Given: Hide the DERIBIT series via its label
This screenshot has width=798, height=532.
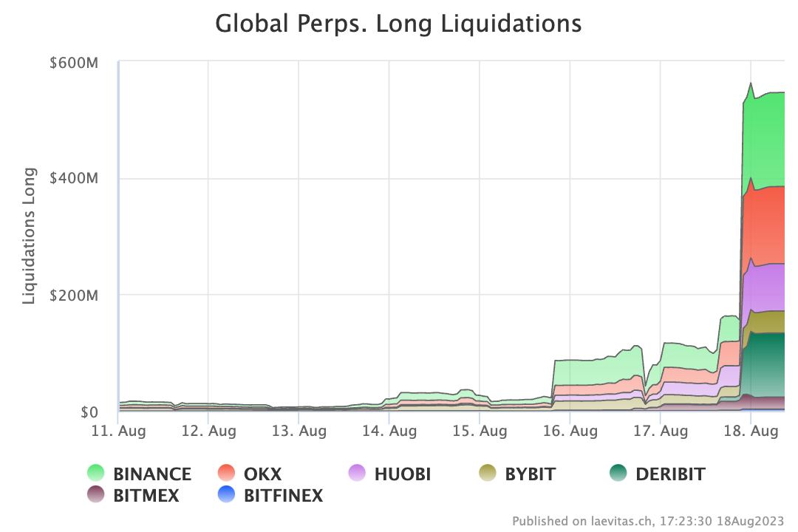Looking at the screenshot, I should (670, 474).
